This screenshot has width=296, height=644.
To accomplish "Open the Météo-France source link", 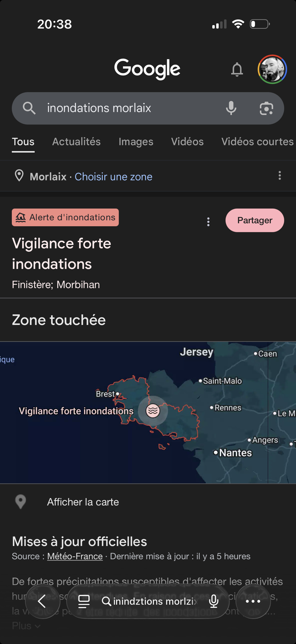I will [x=75, y=556].
